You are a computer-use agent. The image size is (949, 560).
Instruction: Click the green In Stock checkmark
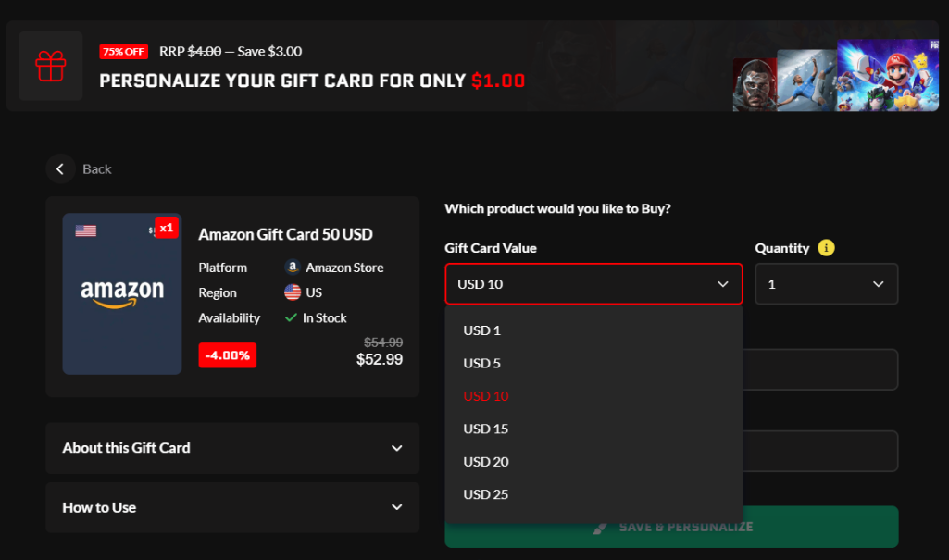click(x=292, y=317)
